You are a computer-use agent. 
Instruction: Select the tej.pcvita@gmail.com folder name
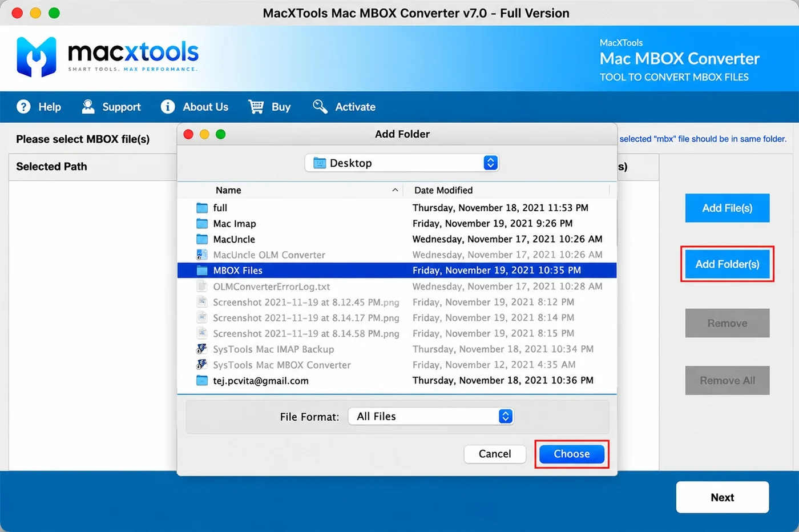pyautogui.click(x=261, y=381)
